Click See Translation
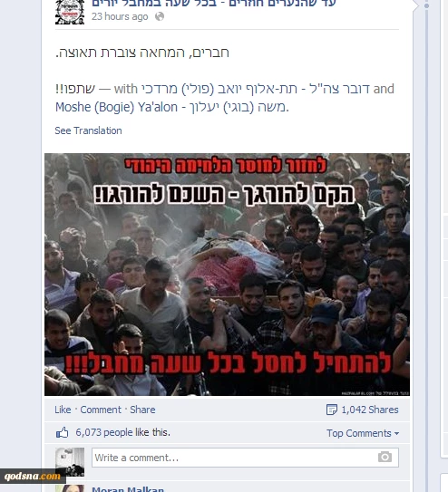 (88, 130)
